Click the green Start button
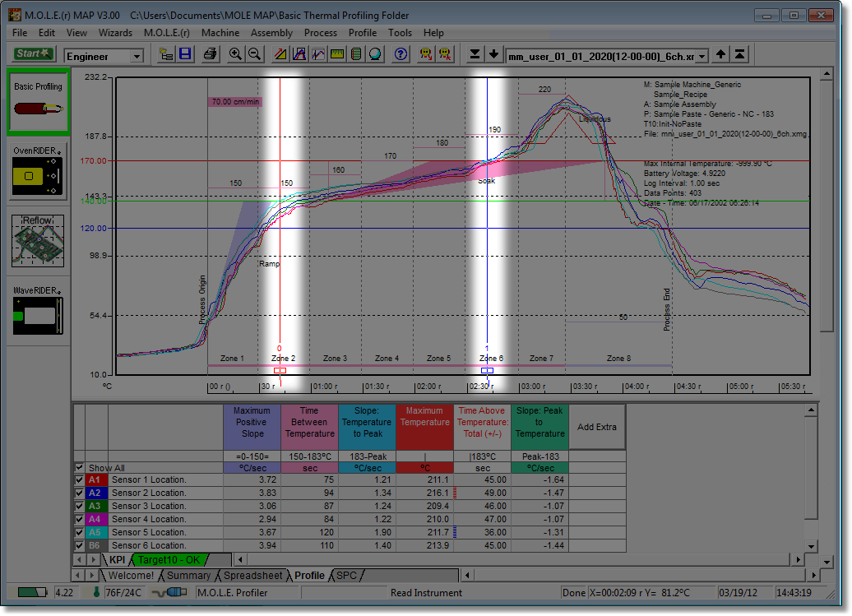852x616 pixels. (x=33, y=53)
